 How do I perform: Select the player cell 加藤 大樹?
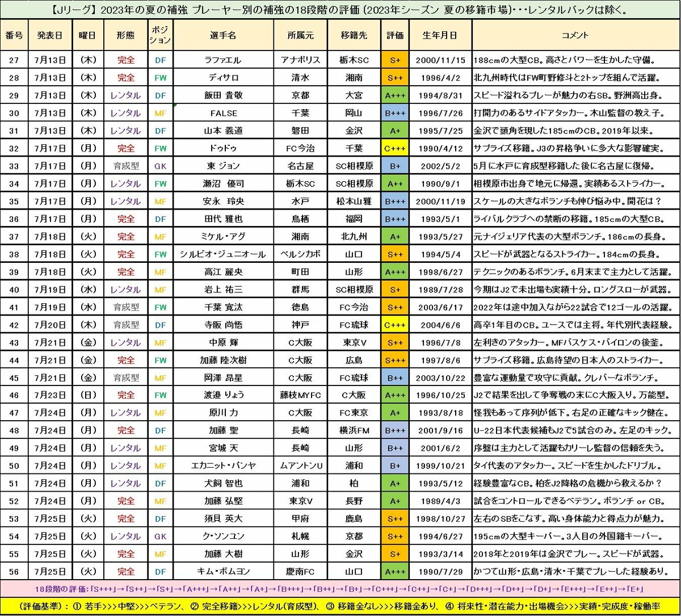(x=222, y=553)
